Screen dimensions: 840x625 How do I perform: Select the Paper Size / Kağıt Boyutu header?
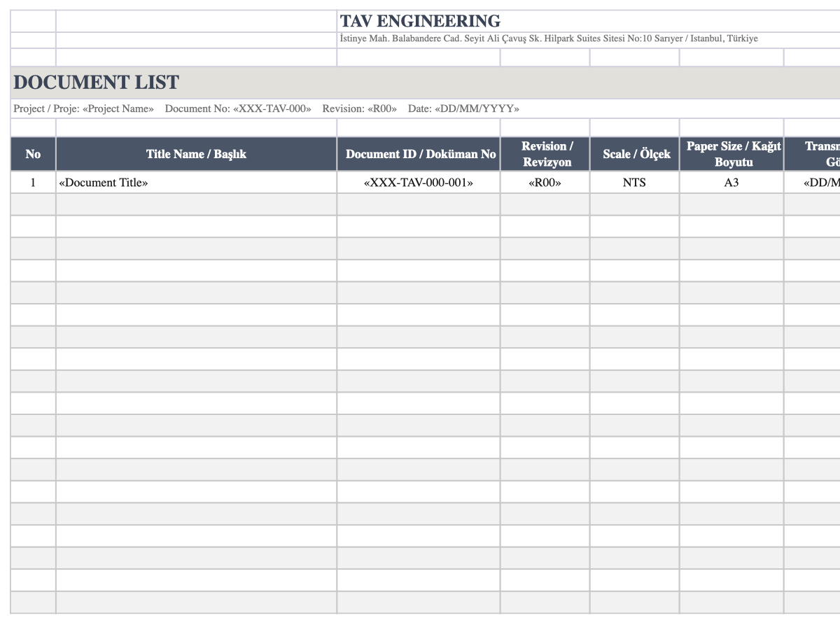point(731,154)
